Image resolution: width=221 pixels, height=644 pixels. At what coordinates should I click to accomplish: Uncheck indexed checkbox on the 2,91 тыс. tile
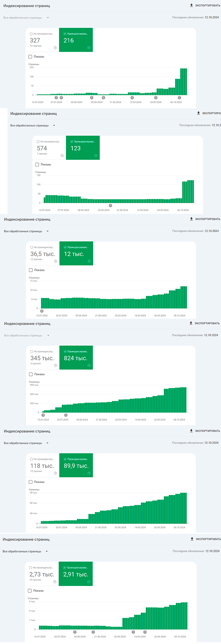65,568
